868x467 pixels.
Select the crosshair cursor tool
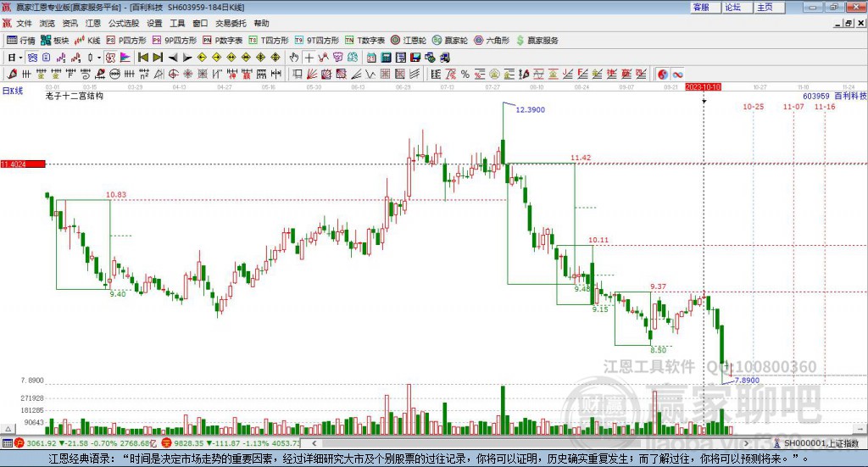[309, 58]
